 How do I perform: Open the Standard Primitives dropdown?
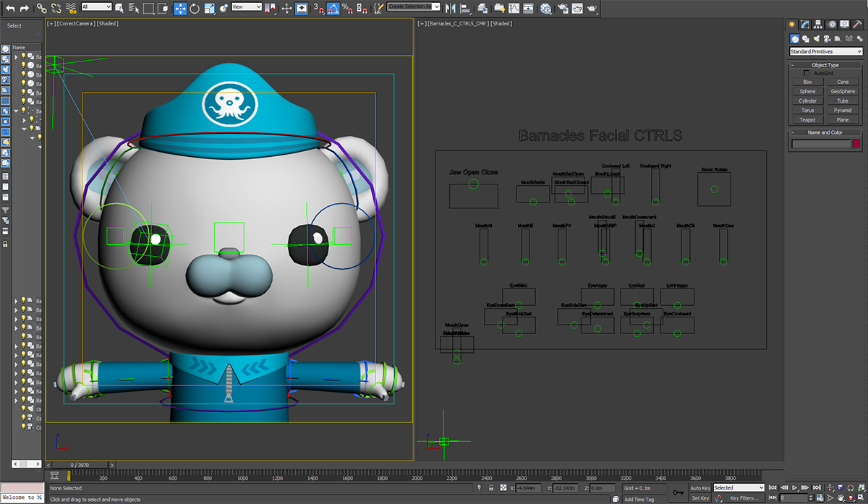click(x=825, y=52)
